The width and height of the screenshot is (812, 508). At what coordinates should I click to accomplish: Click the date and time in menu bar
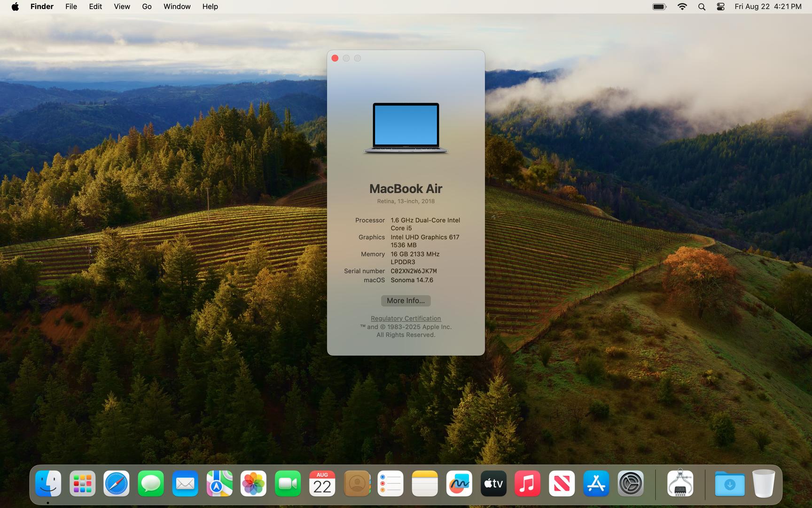tap(768, 7)
